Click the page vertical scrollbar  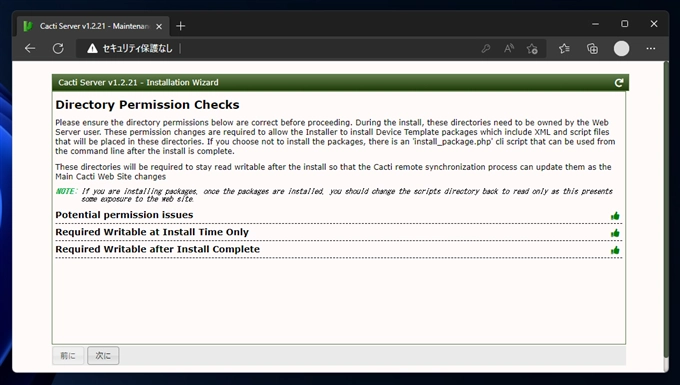(666, 208)
